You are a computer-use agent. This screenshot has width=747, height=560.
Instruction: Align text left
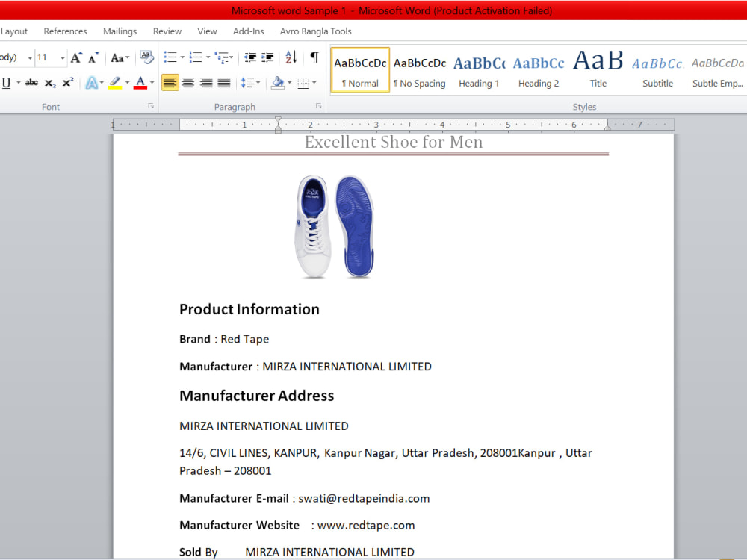tap(170, 83)
